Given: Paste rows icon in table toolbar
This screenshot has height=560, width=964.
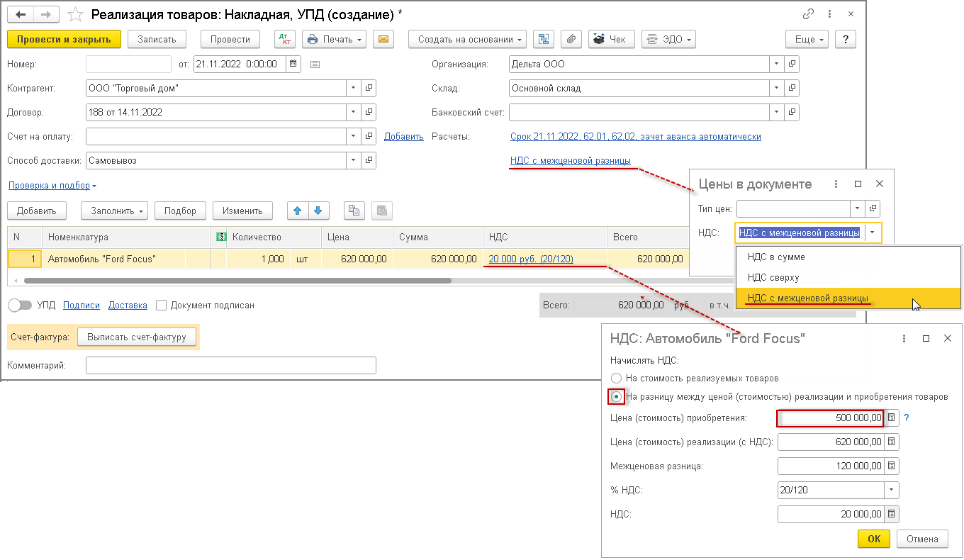Looking at the screenshot, I should (x=382, y=211).
